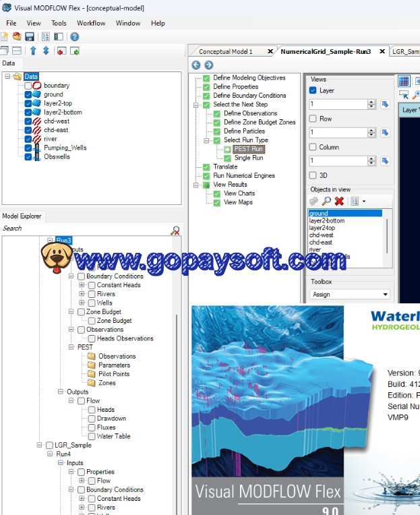Click the checklist options toolbar icon
Viewport: 420px width, 515px height.
click(46, 36)
